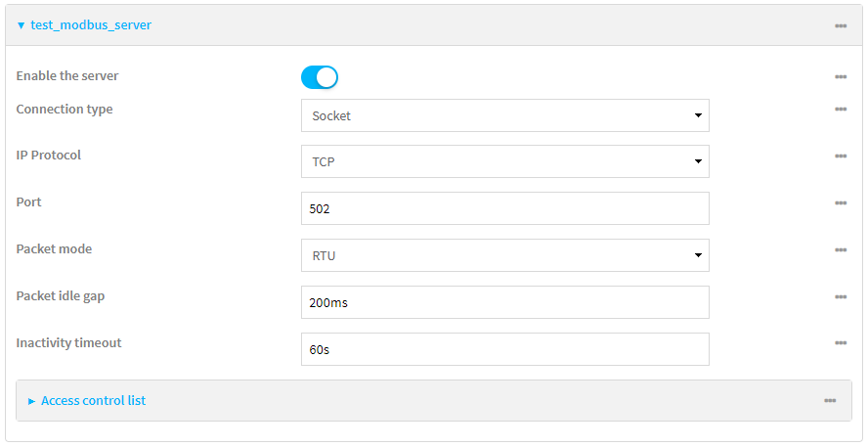
Task: Open the Packet mode dropdown showing RTU
Action: (x=504, y=255)
